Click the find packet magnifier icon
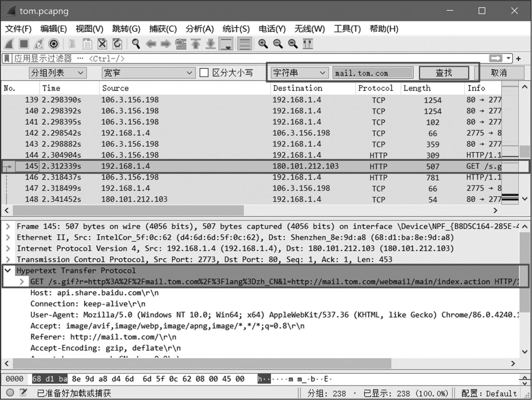532x400 pixels. 136,44
